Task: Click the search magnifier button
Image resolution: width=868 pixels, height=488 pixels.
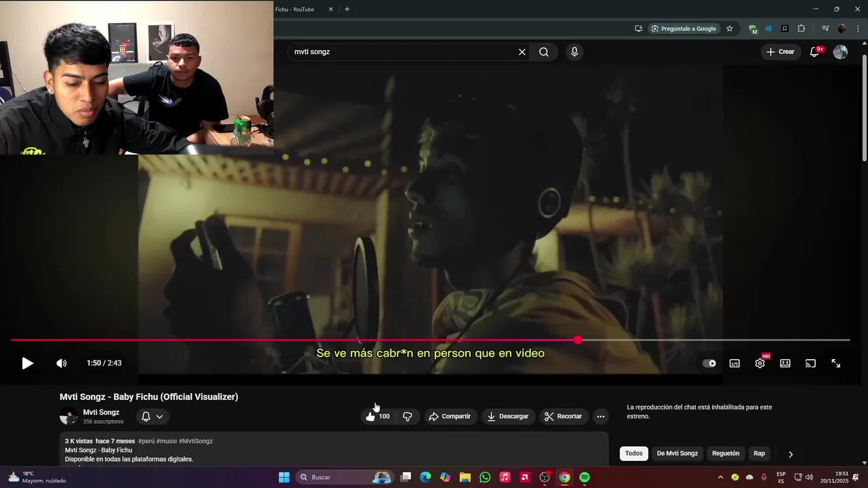Action: click(544, 52)
